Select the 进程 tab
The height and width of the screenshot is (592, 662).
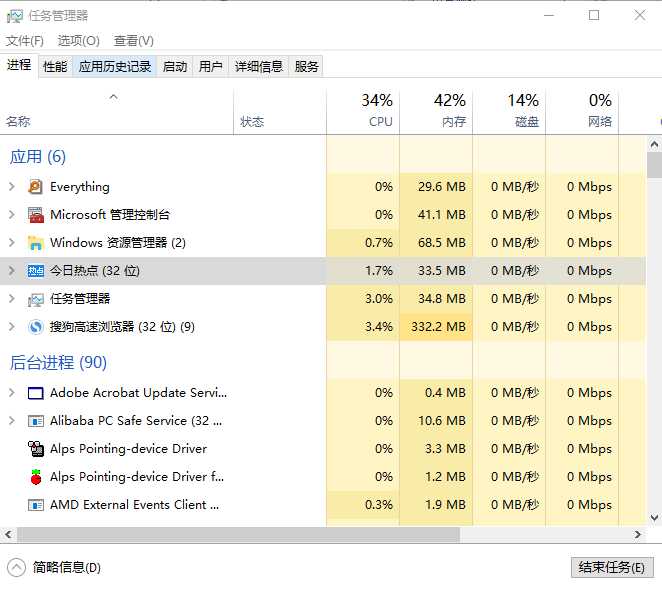click(19, 65)
